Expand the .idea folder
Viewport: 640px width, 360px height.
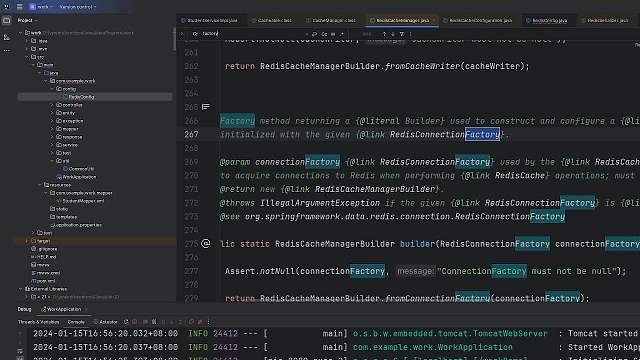pyautogui.click(x=27, y=41)
